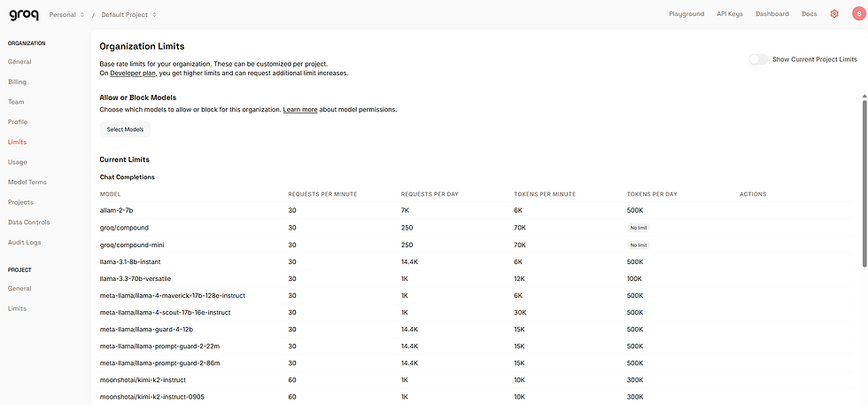Viewport: 868px width, 405px height.
Task: Click the Groq logo
Action: click(24, 14)
